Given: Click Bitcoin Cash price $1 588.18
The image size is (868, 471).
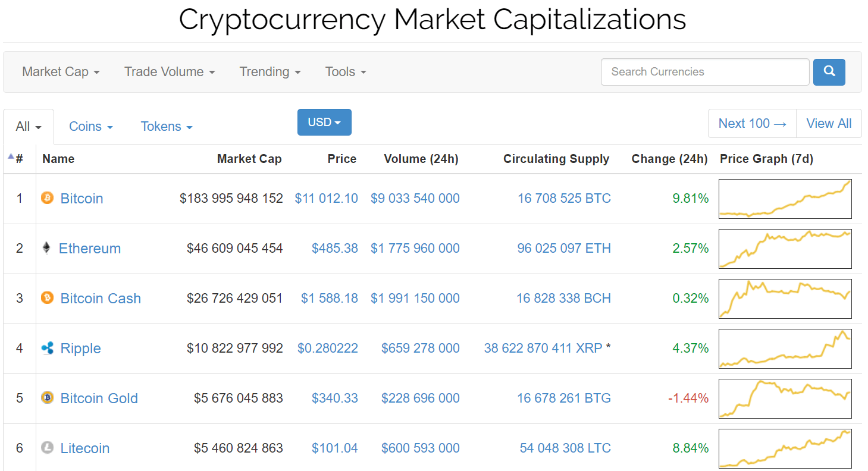Looking at the screenshot, I should (330, 299).
